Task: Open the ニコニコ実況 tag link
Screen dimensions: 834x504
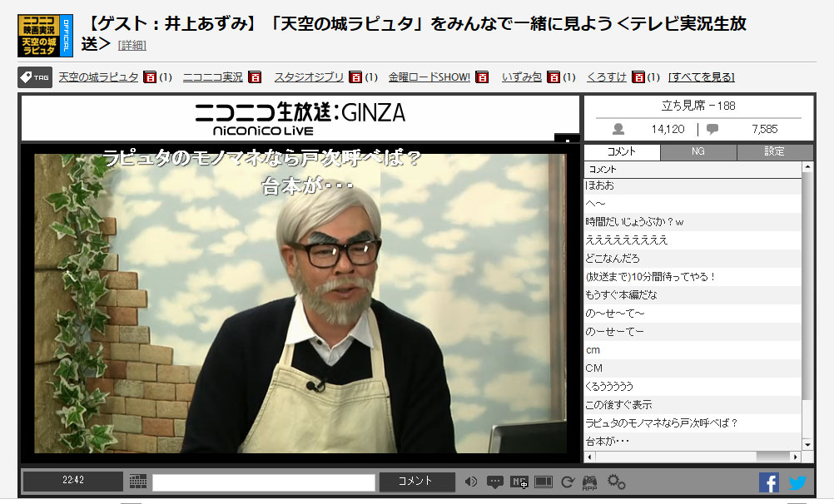Action: [213, 77]
